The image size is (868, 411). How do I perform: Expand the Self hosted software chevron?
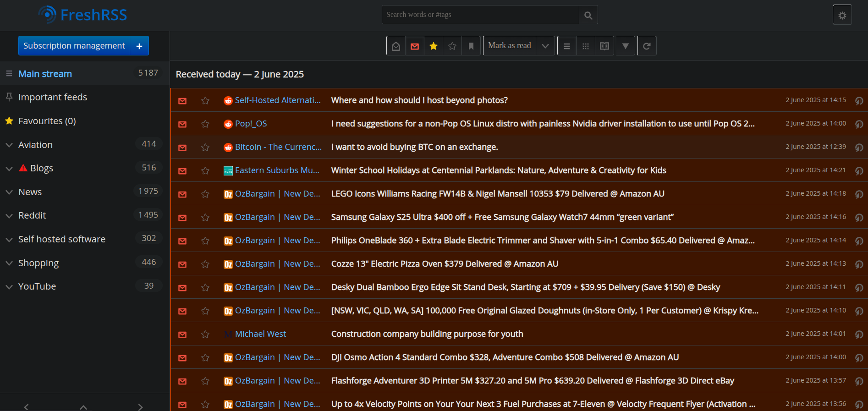[x=9, y=239]
